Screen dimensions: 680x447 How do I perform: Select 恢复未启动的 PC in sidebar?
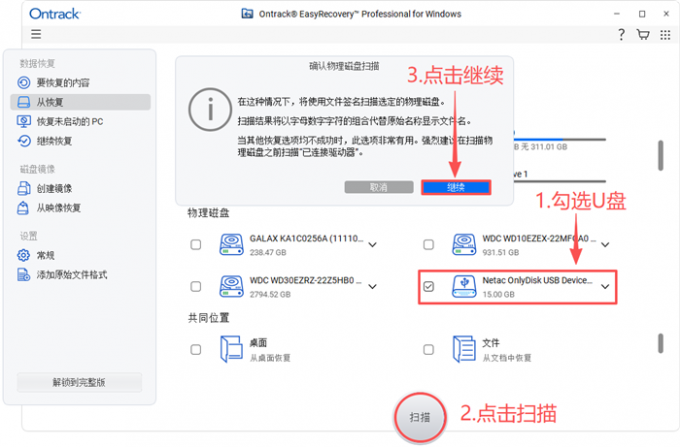point(80,121)
